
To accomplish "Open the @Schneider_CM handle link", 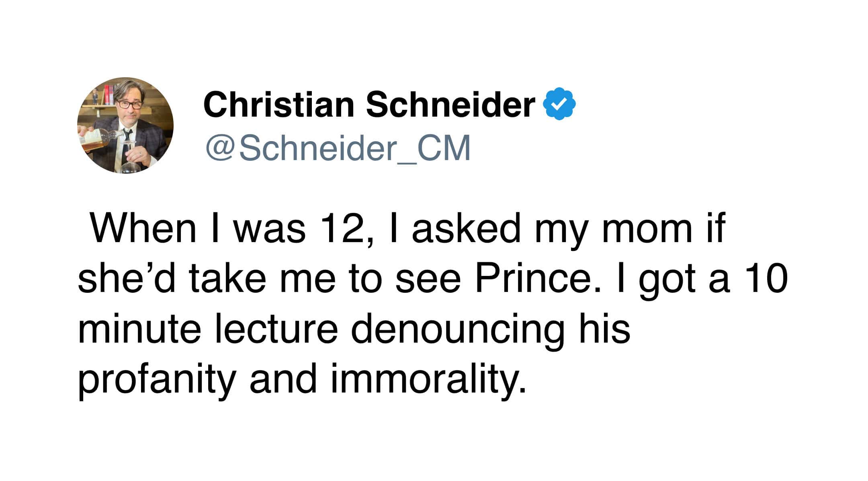I will click(338, 148).
